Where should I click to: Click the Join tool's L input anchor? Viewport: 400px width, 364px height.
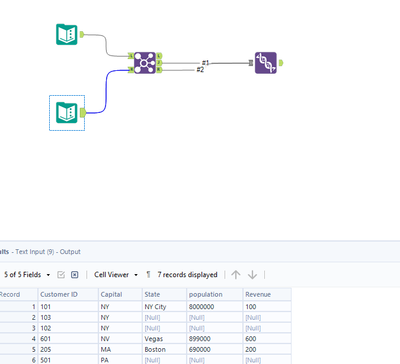click(x=131, y=55)
